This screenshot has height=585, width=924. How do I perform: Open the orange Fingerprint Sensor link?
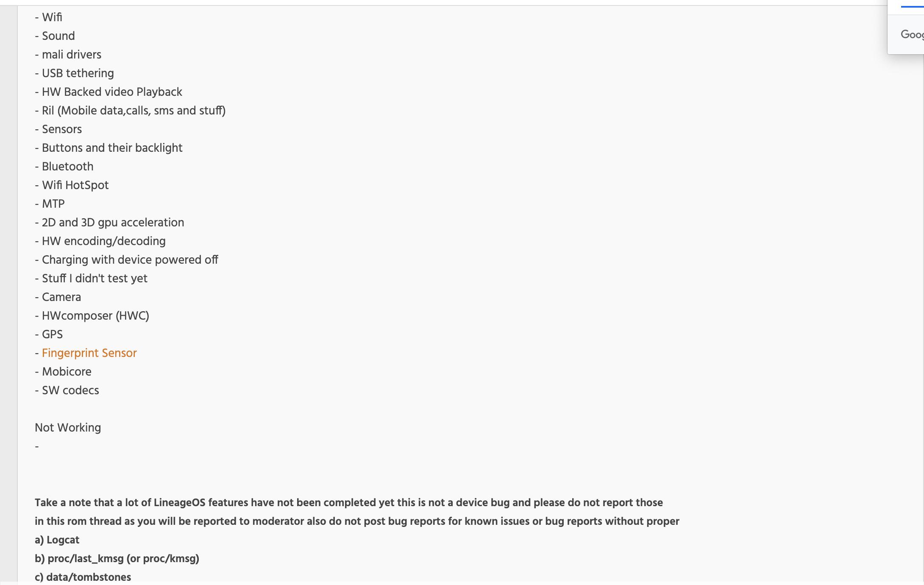click(89, 353)
